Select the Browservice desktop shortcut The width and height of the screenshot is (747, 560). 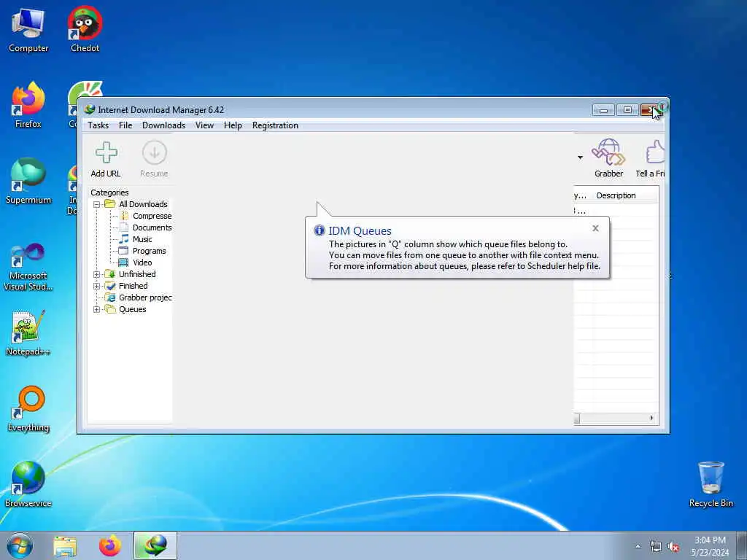tap(28, 484)
